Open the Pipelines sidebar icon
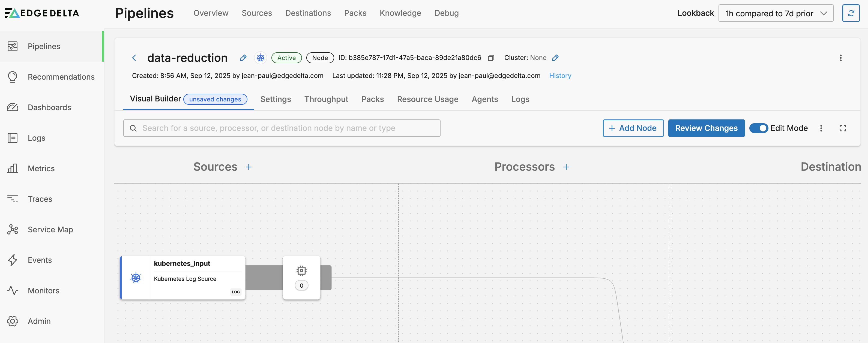 pyautogui.click(x=13, y=46)
